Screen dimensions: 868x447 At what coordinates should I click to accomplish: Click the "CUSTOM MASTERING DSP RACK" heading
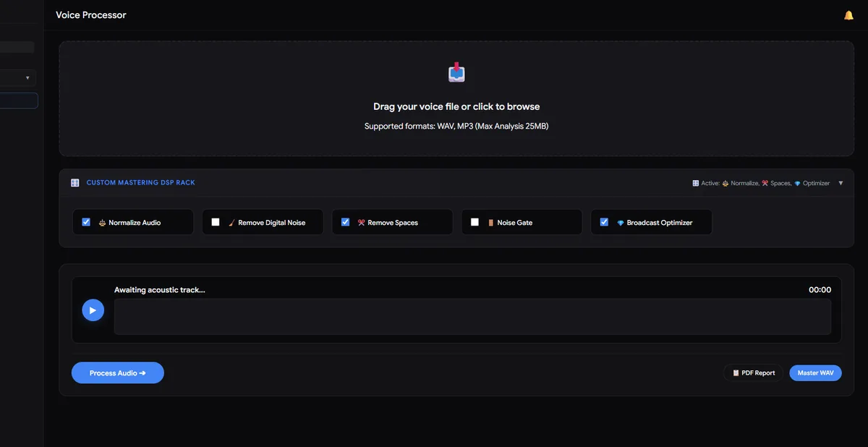pos(141,183)
